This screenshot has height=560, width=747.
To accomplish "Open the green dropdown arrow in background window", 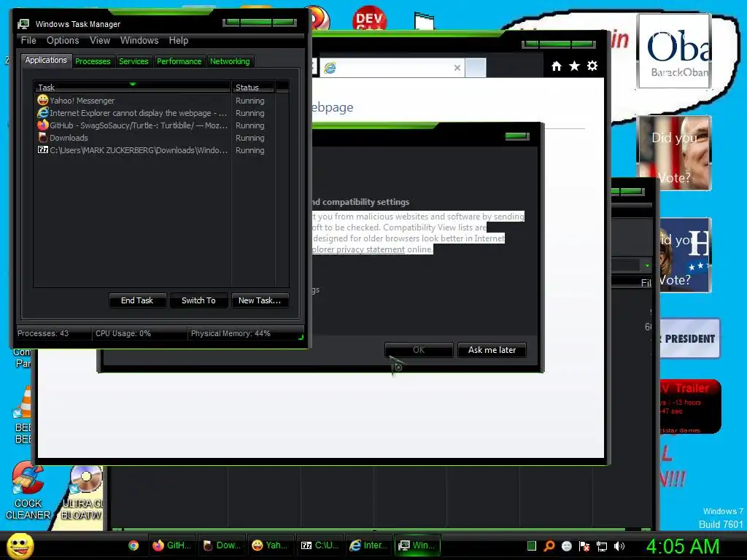I will tap(646, 265).
